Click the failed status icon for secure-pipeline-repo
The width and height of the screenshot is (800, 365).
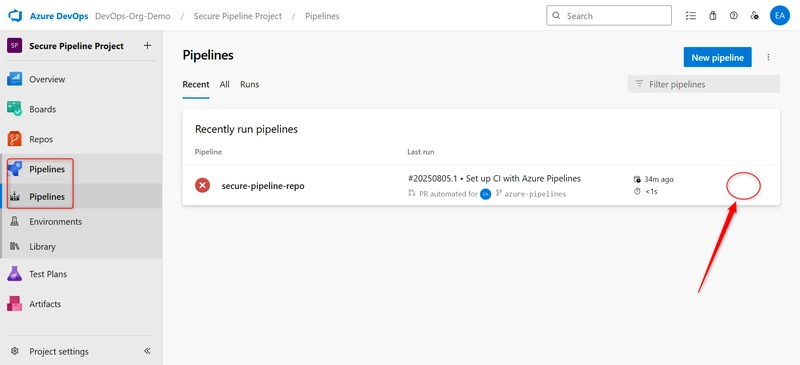(203, 186)
